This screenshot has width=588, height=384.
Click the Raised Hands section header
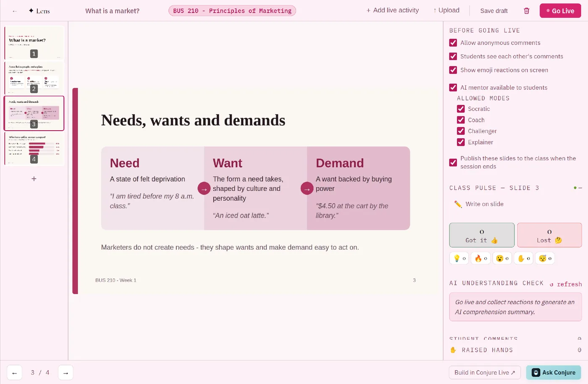click(x=516, y=350)
